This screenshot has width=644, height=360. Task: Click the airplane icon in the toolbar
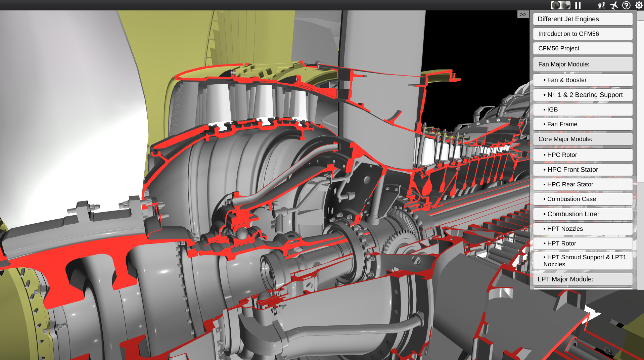point(614,5)
